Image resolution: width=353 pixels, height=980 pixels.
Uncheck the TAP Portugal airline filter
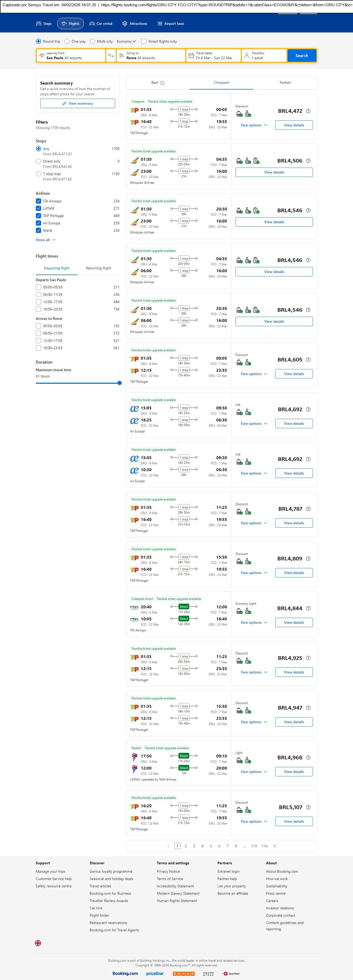[x=38, y=216]
